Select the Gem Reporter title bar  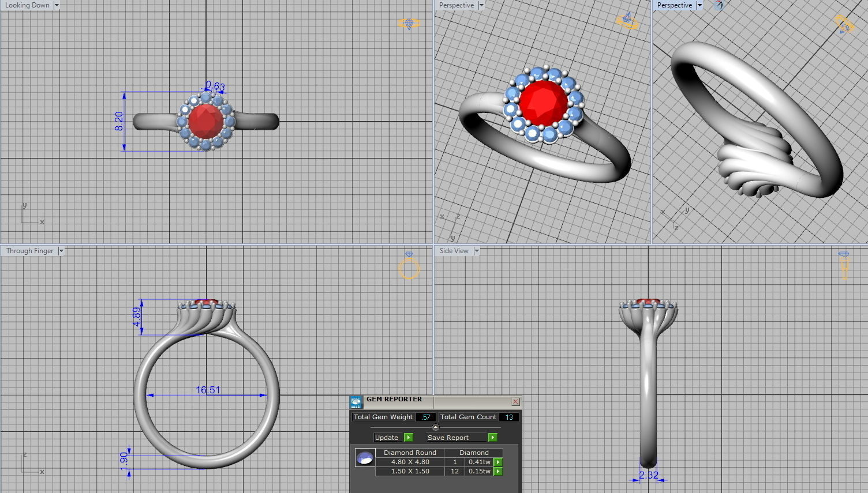pyautogui.click(x=436, y=401)
